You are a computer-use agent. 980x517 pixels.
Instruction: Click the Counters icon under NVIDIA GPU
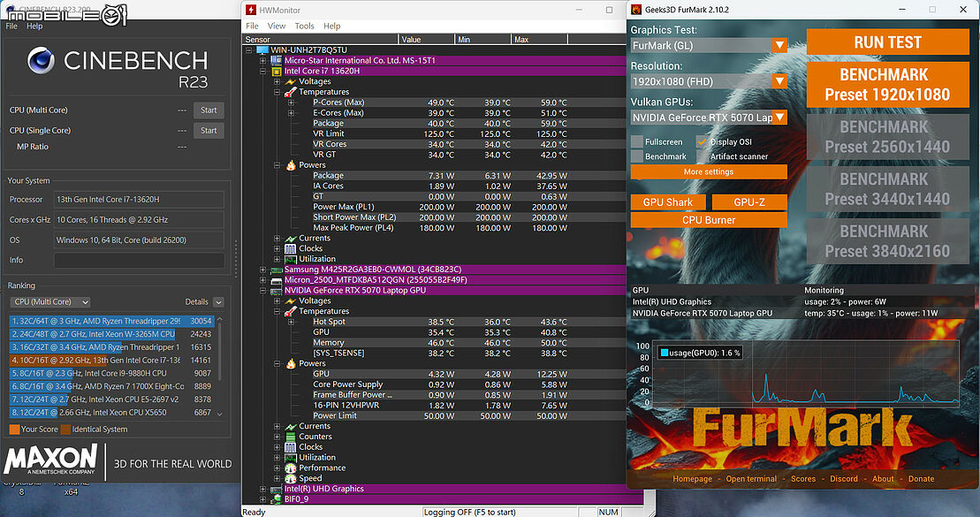(x=291, y=437)
